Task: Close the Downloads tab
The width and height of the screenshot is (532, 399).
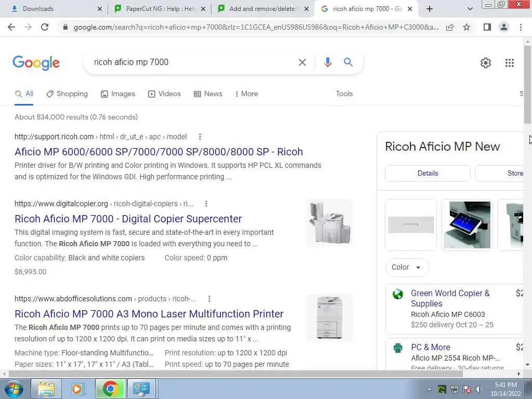Action: (x=99, y=9)
